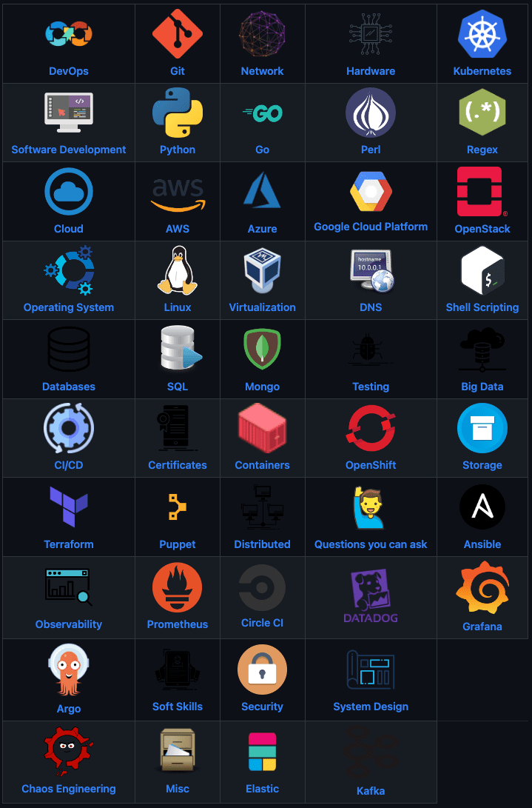532x808 pixels.
Task: Click the Security padlock icon
Action: click(262, 670)
